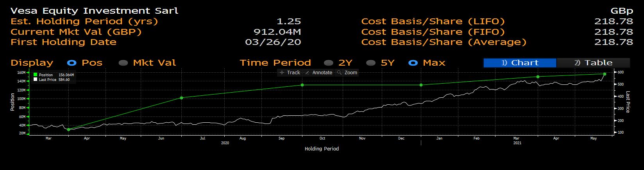Screen dimensions: 644x170
Task: Activate the Zoom magnifier tool
Action: 347,73
